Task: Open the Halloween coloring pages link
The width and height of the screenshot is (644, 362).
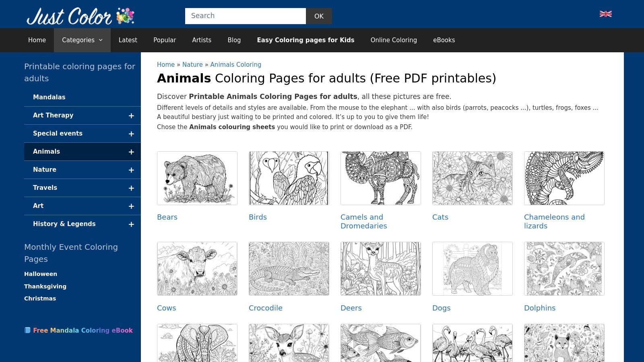Action: pyautogui.click(x=40, y=274)
